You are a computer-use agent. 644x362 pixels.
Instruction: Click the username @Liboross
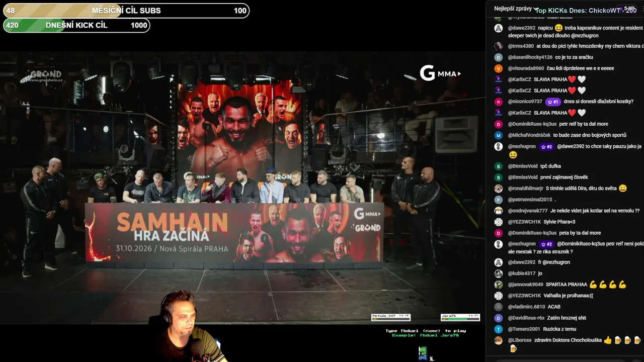[x=520, y=340]
